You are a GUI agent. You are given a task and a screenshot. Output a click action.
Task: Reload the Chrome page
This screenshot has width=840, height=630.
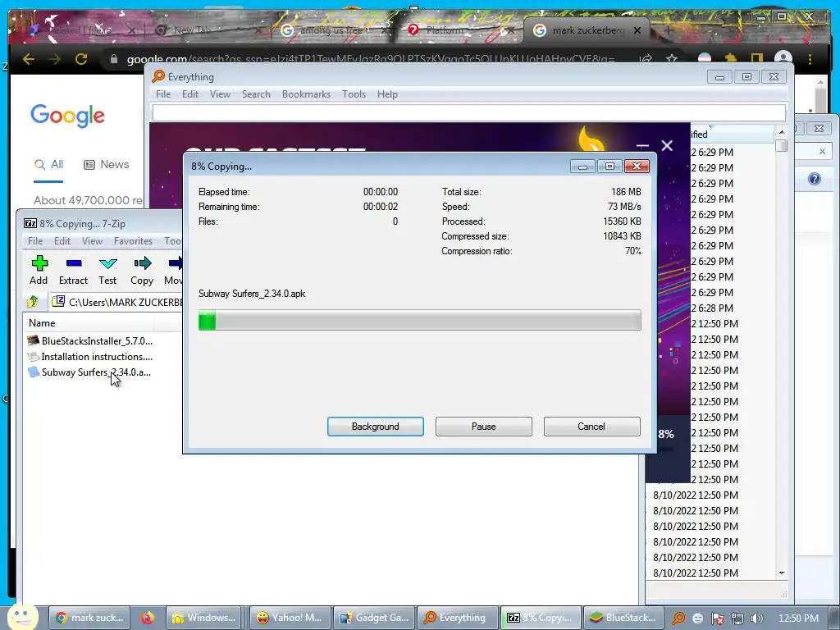pyautogui.click(x=81, y=59)
